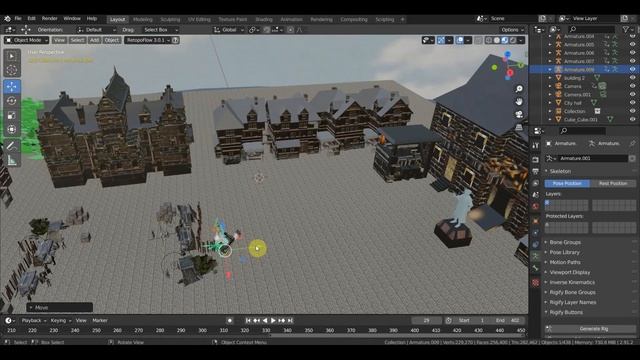
Task: Toggle X-ray display button
Action: coord(478,40)
